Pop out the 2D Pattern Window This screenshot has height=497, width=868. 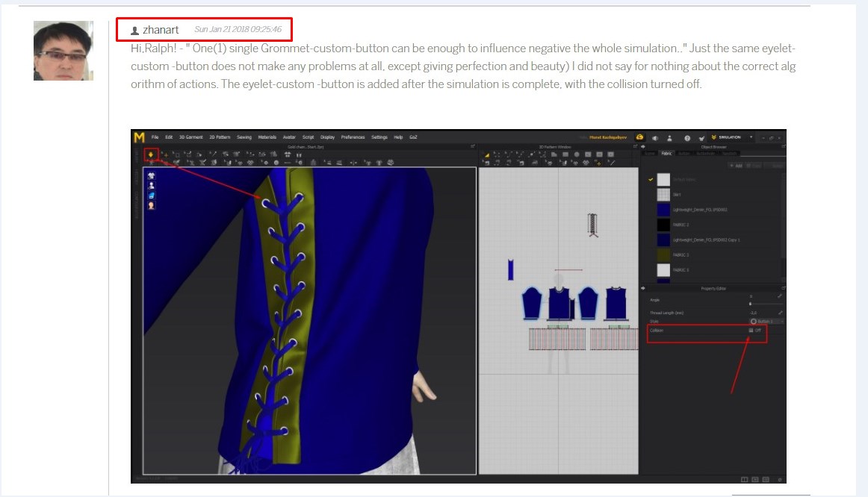pos(636,146)
